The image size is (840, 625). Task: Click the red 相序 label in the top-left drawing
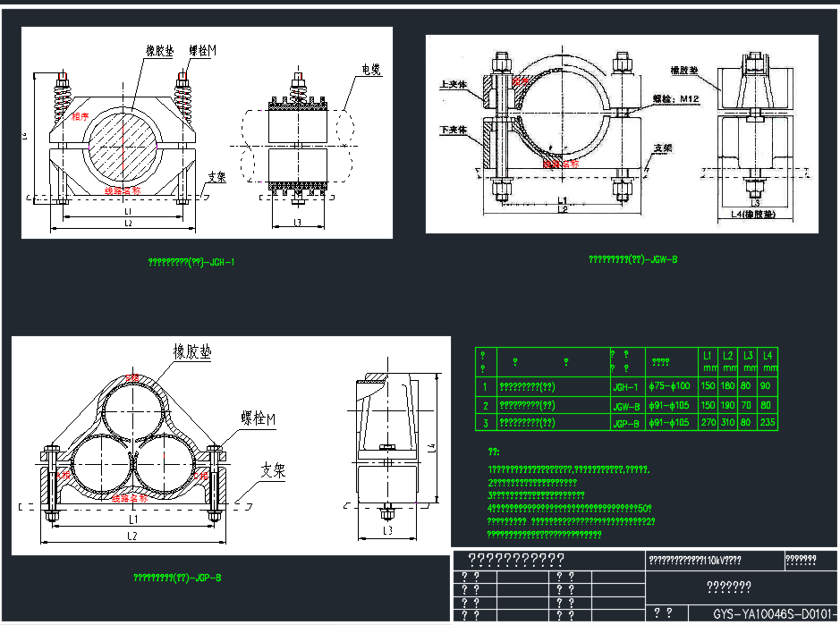[x=80, y=117]
